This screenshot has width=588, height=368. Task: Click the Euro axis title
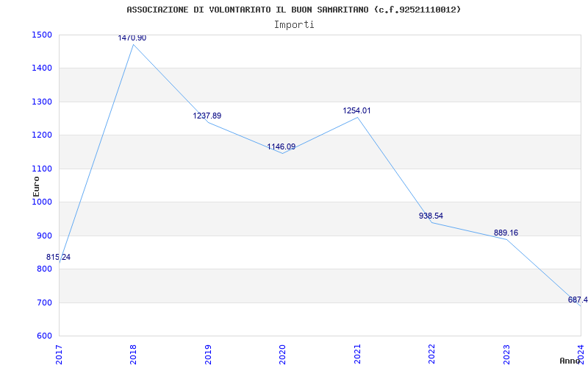pyautogui.click(x=36, y=186)
